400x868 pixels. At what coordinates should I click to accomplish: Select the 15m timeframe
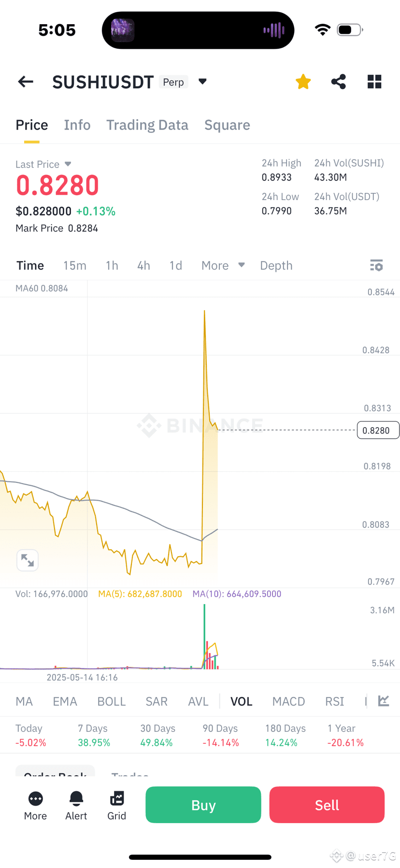[x=75, y=265]
